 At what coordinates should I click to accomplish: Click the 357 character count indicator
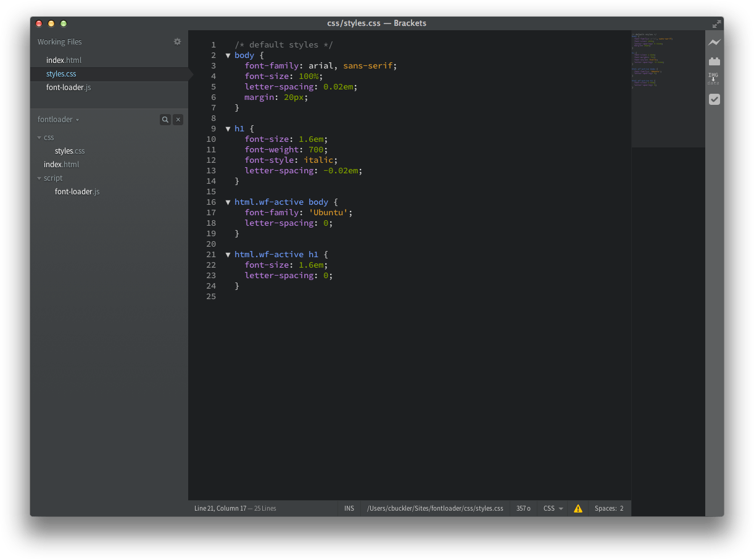523,508
